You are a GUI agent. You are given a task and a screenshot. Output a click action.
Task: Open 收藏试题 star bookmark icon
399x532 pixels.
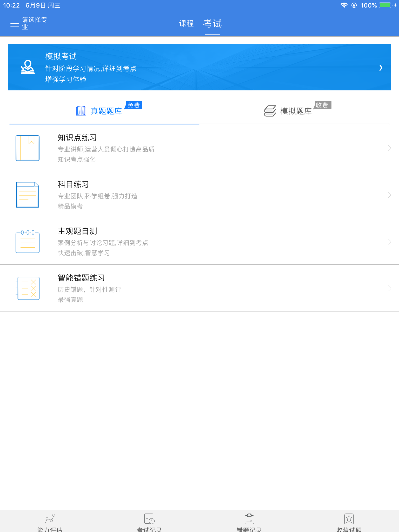pos(349,518)
